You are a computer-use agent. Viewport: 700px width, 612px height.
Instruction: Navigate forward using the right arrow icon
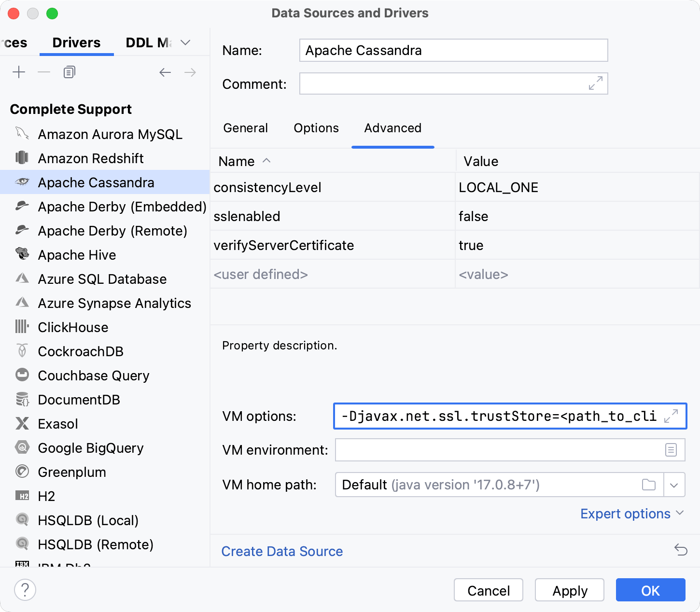[190, 72]
